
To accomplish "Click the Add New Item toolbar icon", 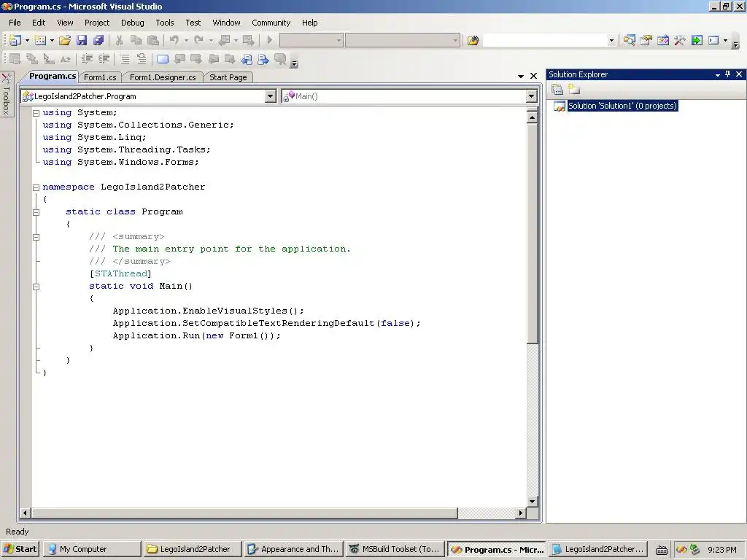I will tap(41, 41).
